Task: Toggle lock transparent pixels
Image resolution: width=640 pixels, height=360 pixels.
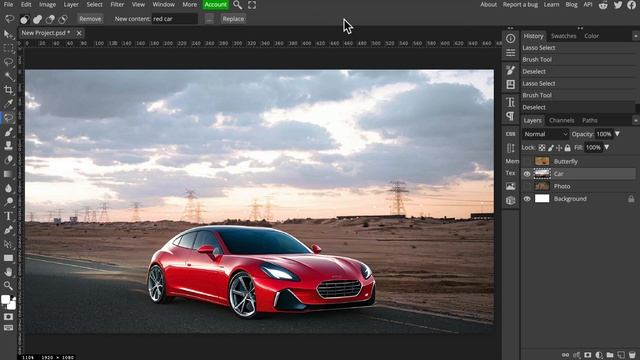Action: click(542, 148)
